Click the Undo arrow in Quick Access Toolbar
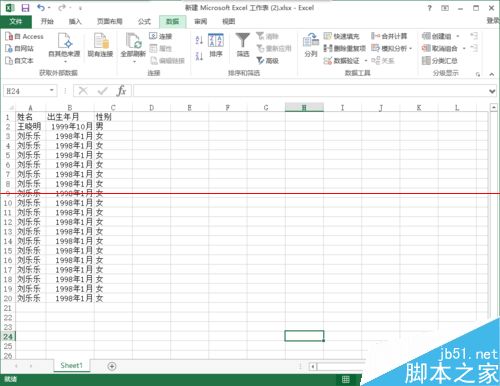This screenshot has height=386, width=500. pyautogui.click(x=41, y=8)
